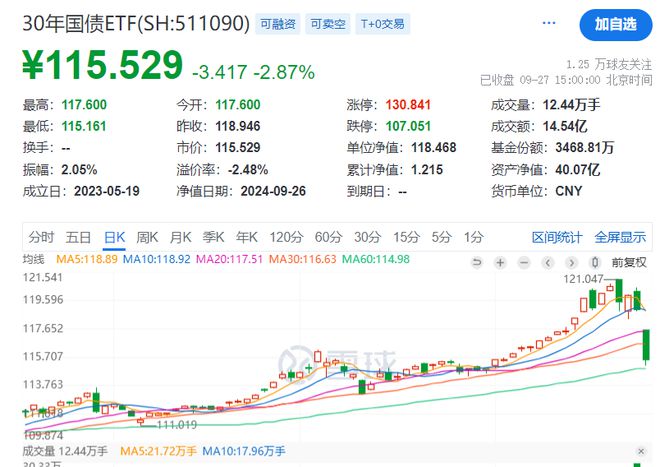
Task: Click the T+0交易 tag
Action: point(383,24)
